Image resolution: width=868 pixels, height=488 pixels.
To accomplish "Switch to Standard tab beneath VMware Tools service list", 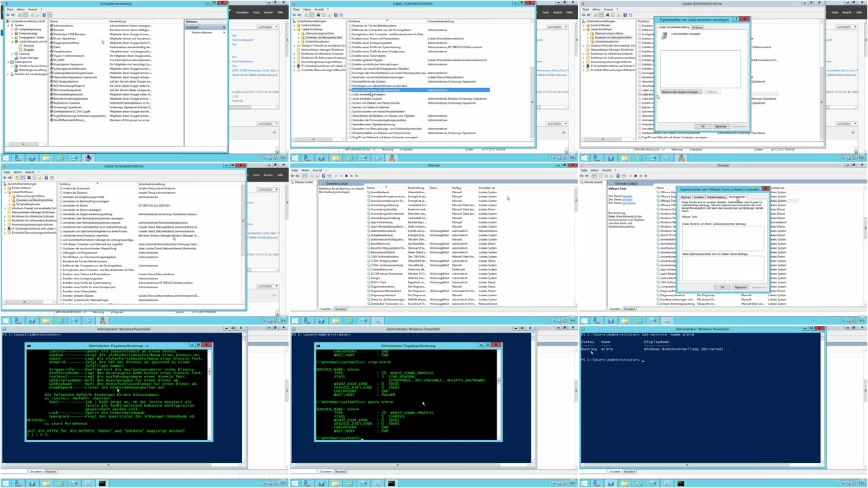I will pyautogui.click(x=629, y=309).
